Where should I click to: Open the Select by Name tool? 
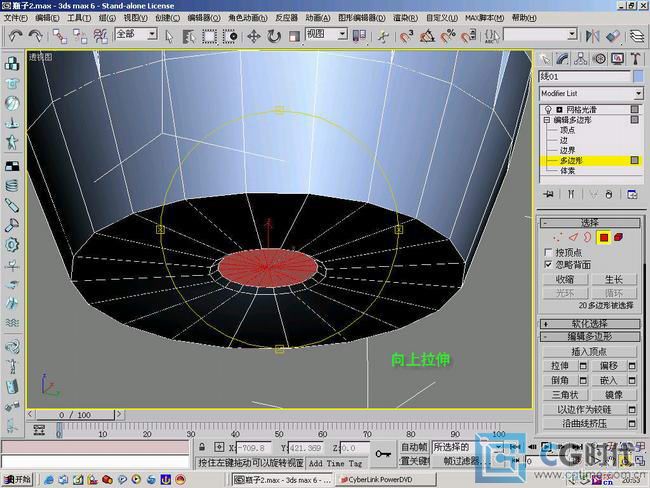(x=189, y=36)
